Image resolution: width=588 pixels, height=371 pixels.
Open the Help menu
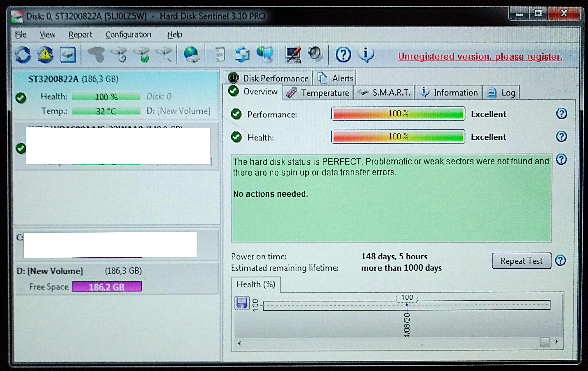175,35
